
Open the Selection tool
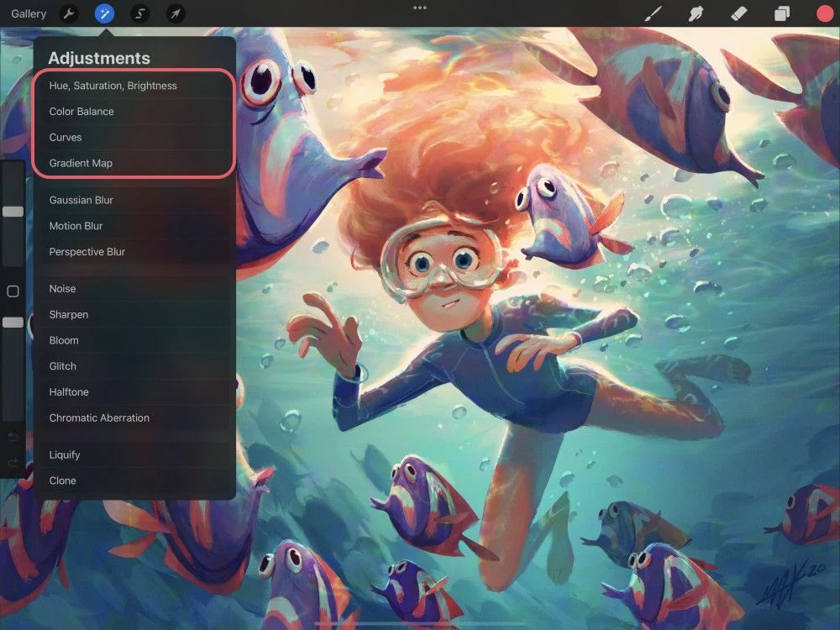(x=139, y=13)
